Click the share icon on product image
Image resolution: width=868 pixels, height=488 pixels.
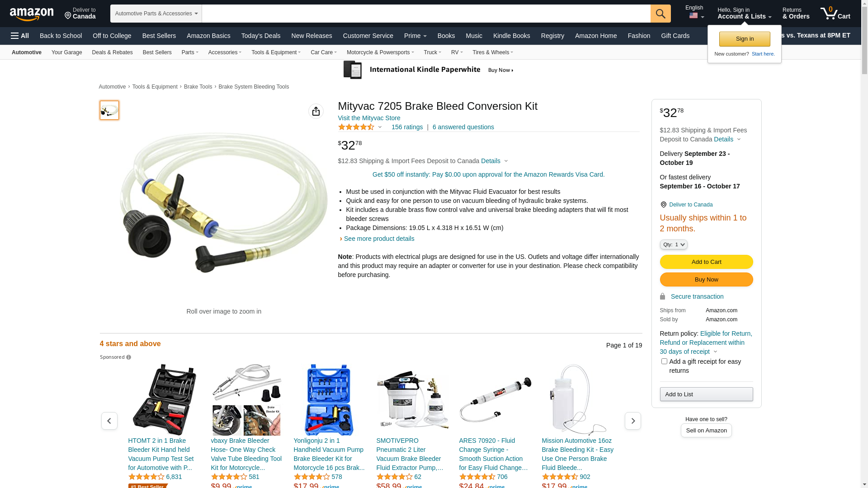pos(316,111)
